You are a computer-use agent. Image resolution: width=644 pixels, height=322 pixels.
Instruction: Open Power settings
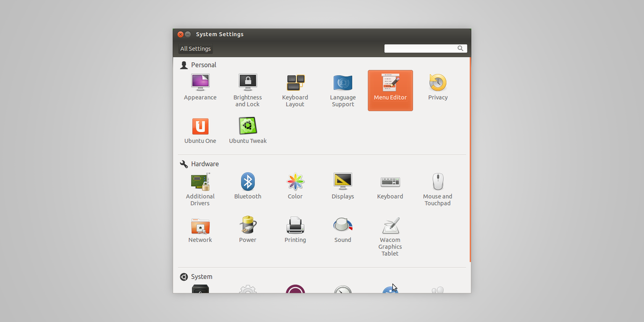pyautogui.click(x=247, y=230)
